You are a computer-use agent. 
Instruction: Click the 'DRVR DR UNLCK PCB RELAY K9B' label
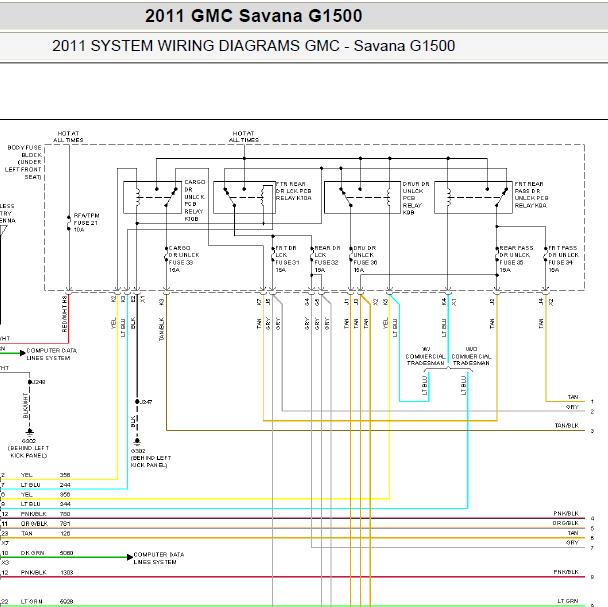tap(416, 198)
